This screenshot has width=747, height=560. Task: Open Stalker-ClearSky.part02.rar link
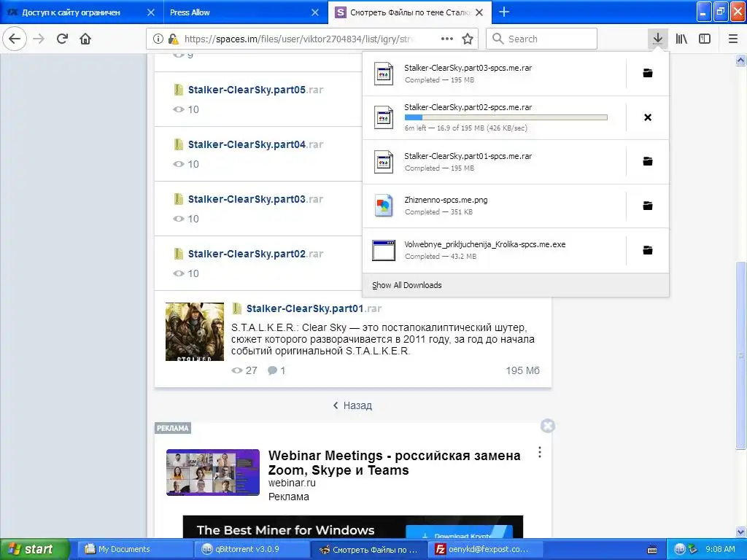(256, 254)
